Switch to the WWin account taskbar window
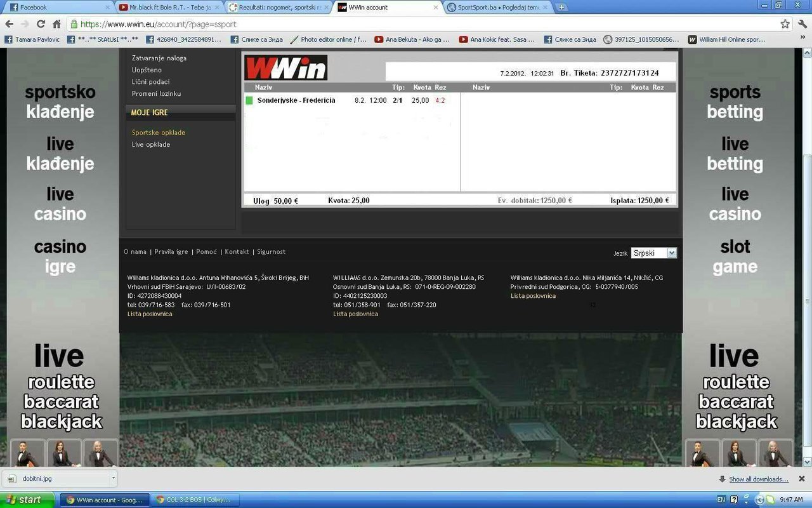This screenshot has width=812, height=508. pyautogui.click(x=105, y=500)
